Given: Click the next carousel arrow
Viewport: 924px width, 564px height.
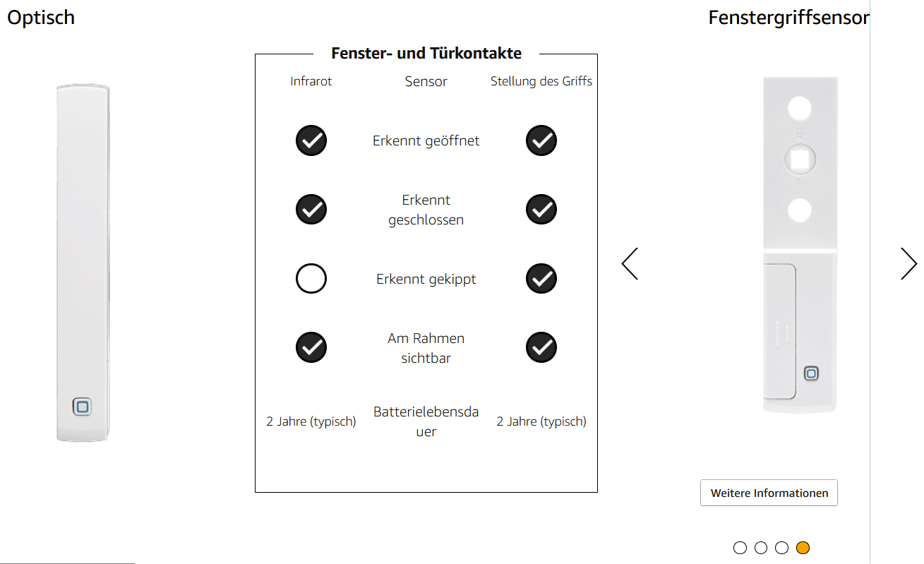Looking at the screenshot, I should pyautogui.click(x=908, y=263).
